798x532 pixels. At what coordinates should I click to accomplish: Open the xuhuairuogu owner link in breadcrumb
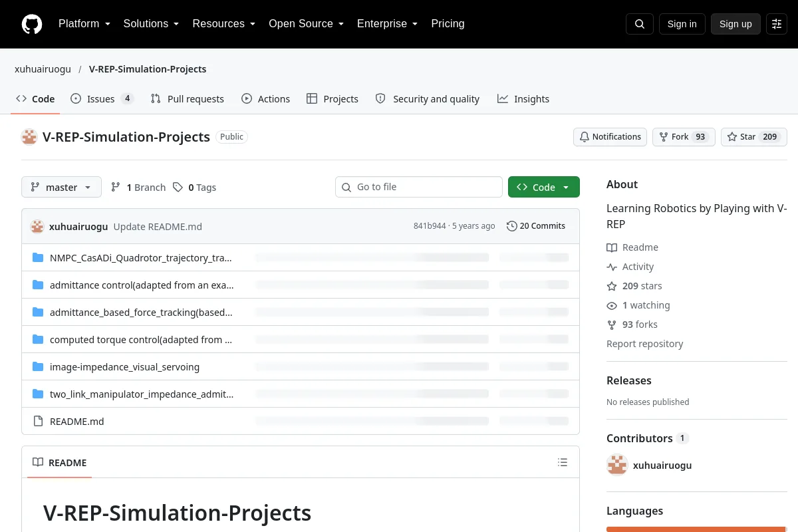click(x=43, y=69)
